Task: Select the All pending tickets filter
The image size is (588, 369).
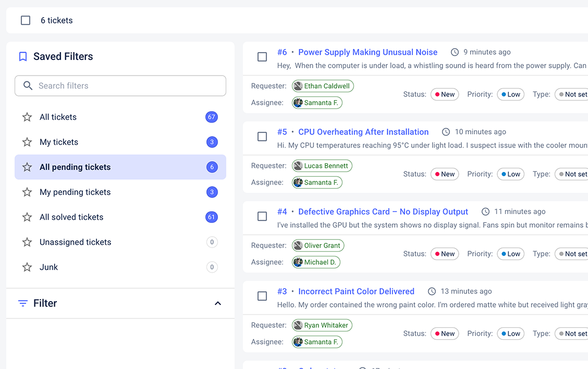Action: coord(75,167)
